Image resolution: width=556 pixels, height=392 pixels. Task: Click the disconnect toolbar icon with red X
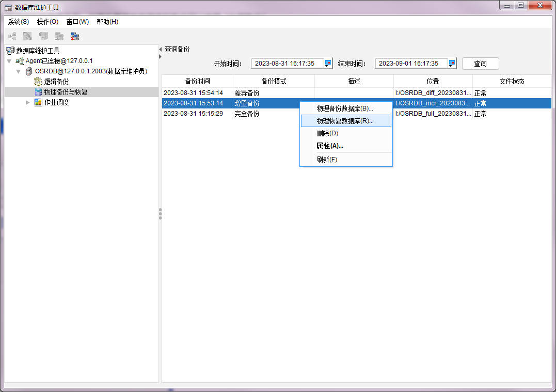point(75,36)
